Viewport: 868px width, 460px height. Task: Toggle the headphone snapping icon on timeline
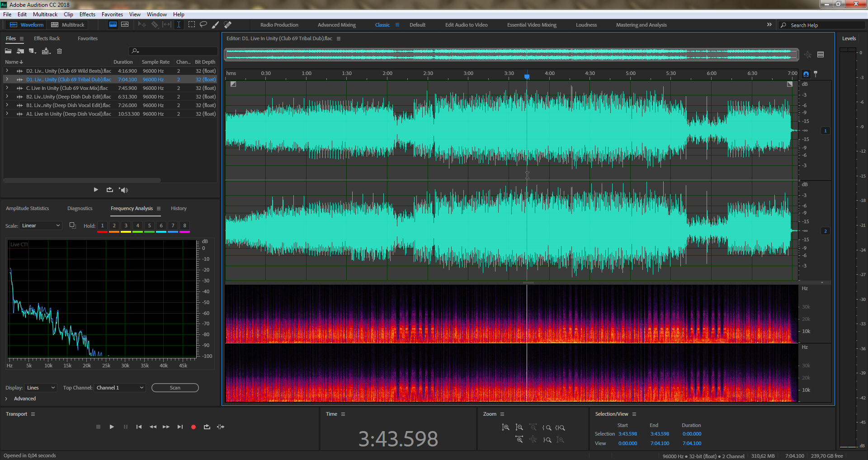[x=806, y=74]
